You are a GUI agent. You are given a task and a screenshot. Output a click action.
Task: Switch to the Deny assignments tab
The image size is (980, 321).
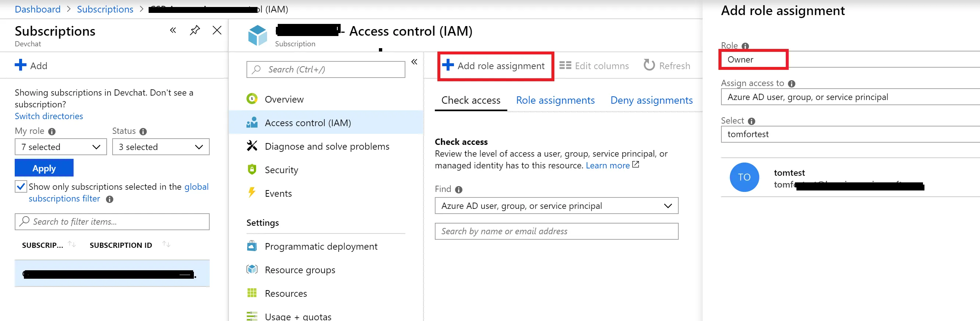pyautogui.click(x=651, y=100)
